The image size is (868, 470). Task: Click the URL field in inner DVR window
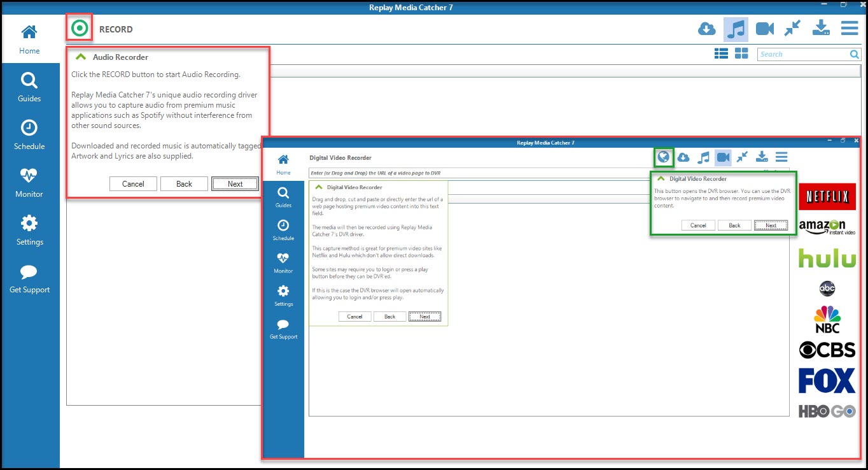(479, 173)
